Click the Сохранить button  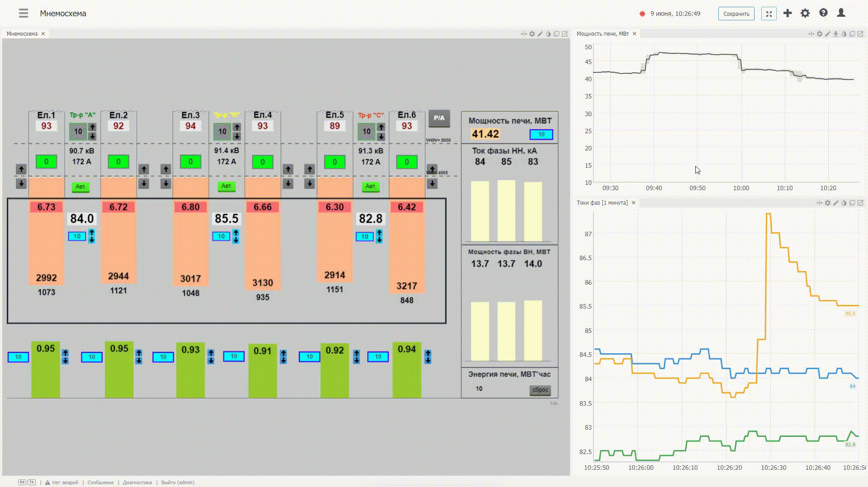click(736, 14)
